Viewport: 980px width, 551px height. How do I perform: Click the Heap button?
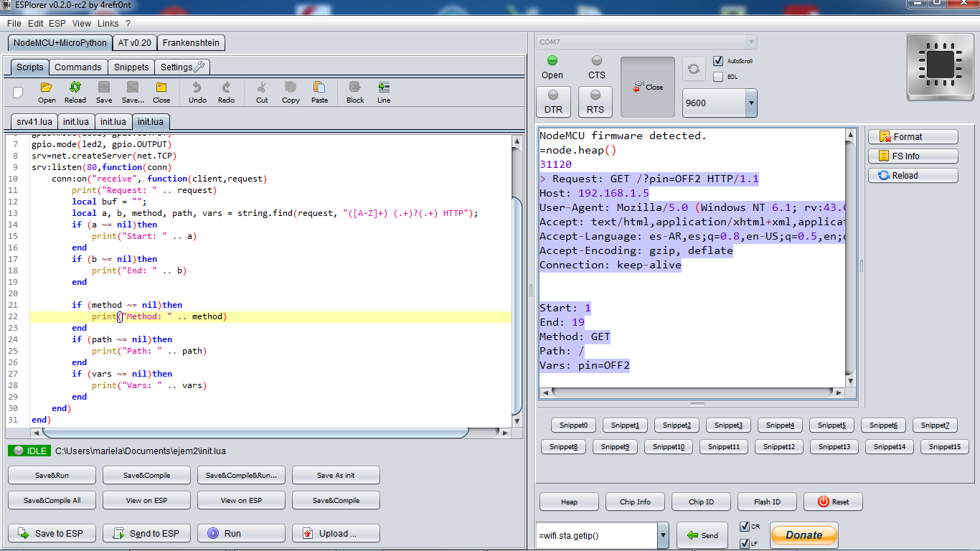pos(569,501)
